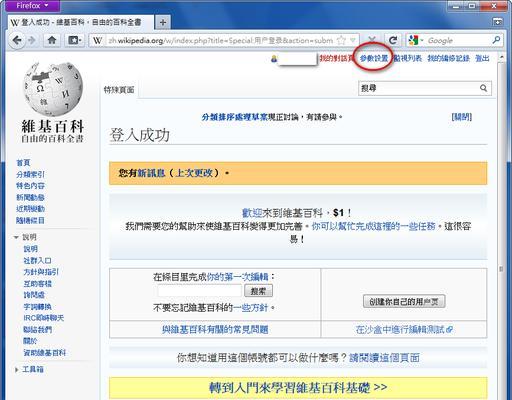Open the list all tabs button
The height and width of the screenshot is (400, 512).
pyautogui.click(x=498, y=22)
